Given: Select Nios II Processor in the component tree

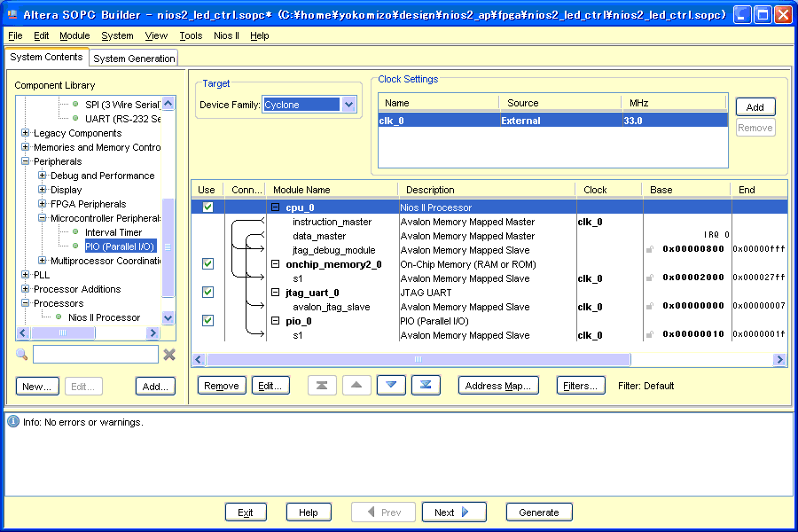Looking at the screenshot, I should tap(104, 317).
